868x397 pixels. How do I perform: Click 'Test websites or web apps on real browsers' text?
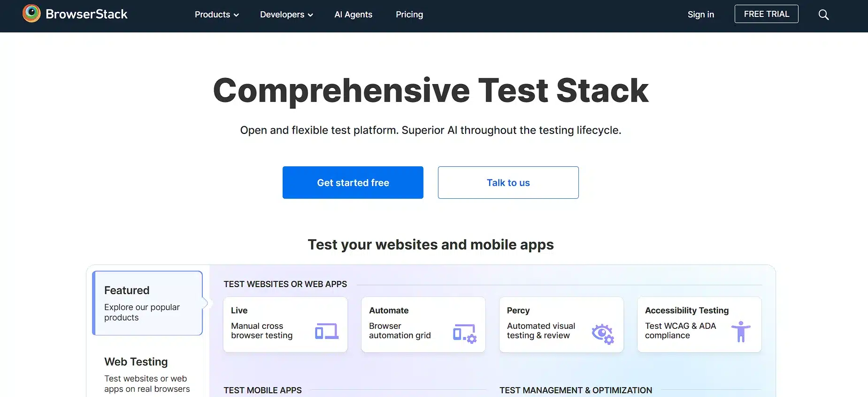tap(147, 384)
